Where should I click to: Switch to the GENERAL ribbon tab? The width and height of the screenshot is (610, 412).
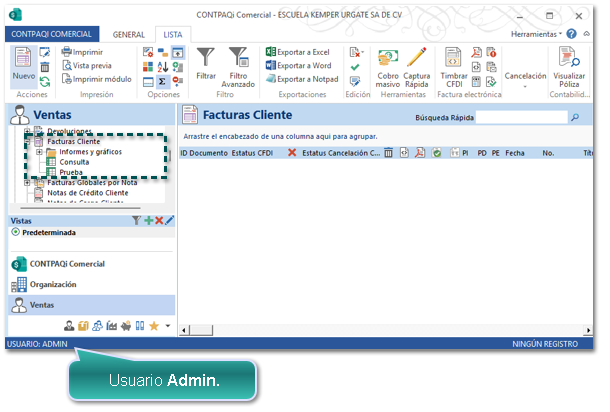pos(129,35)
